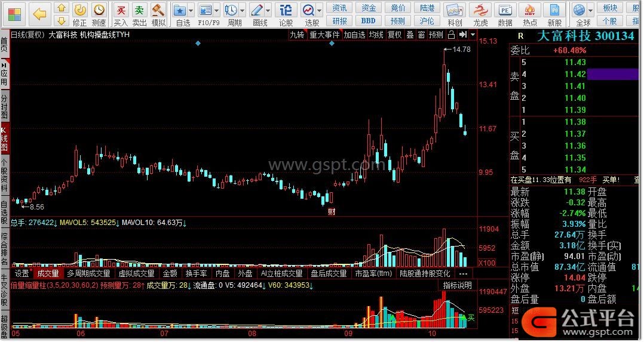Open 资讯 news button
644x342 pixels.
pos(340,8)
